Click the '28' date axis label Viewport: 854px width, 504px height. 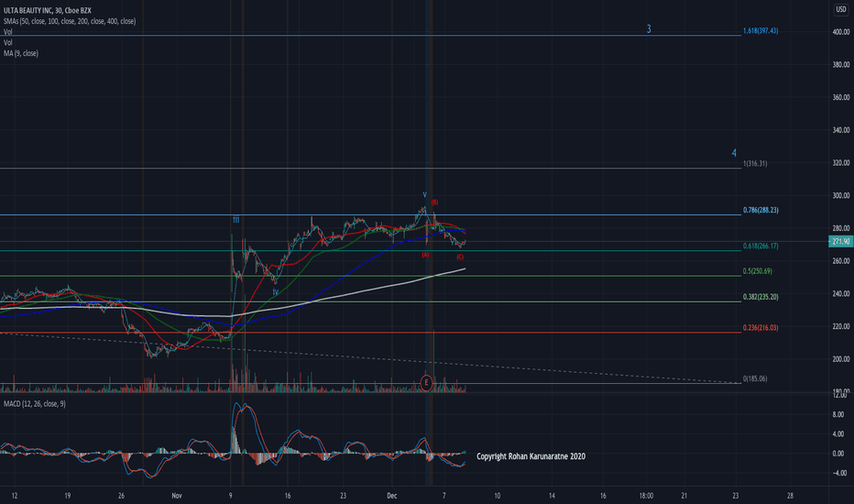(x=790, y=496)
